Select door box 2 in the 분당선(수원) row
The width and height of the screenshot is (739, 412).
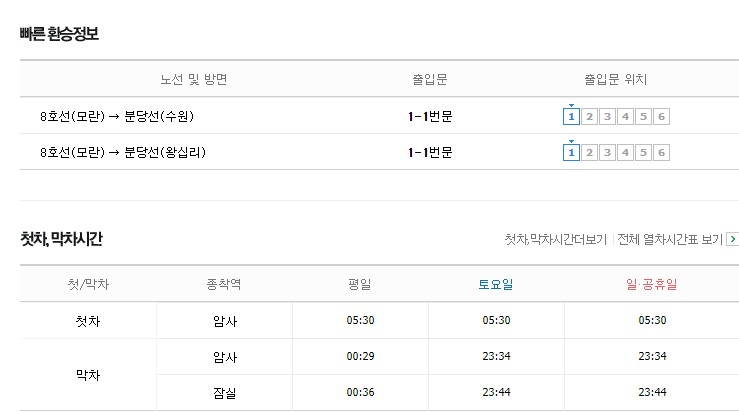589,116
